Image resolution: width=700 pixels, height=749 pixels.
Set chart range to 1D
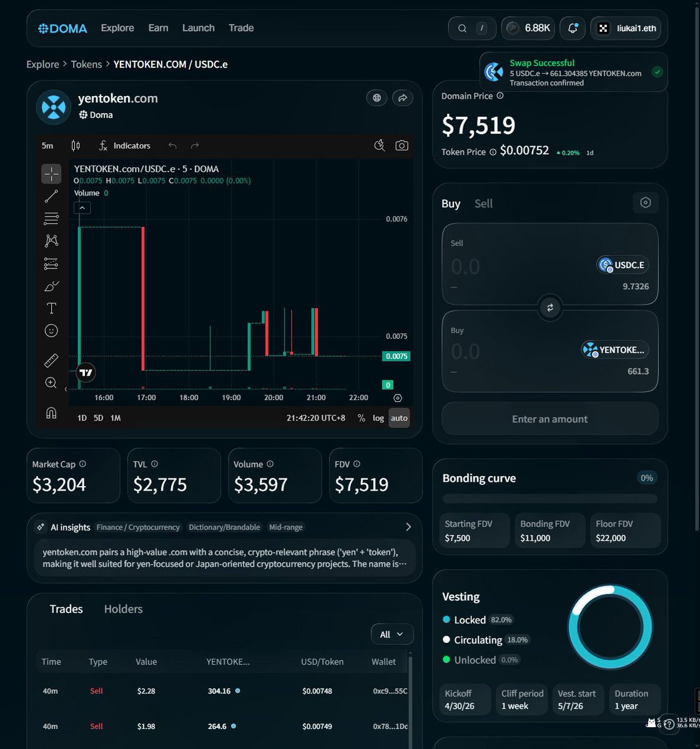tap(82, 418)
